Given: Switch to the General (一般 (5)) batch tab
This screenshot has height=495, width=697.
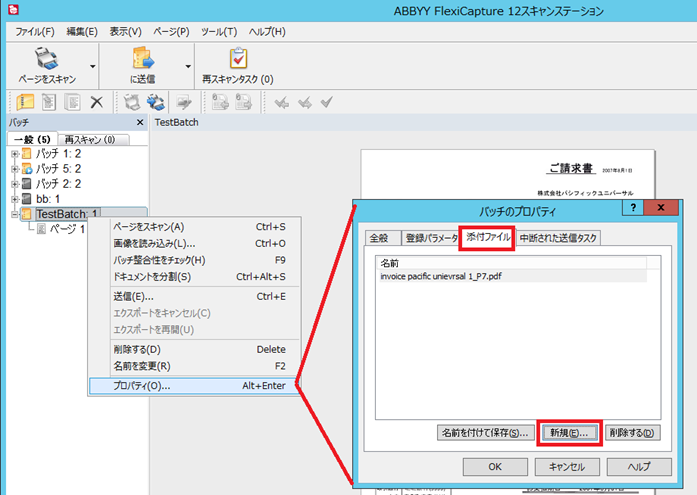Looking at the screenshot, I should (x=32, y=140).
